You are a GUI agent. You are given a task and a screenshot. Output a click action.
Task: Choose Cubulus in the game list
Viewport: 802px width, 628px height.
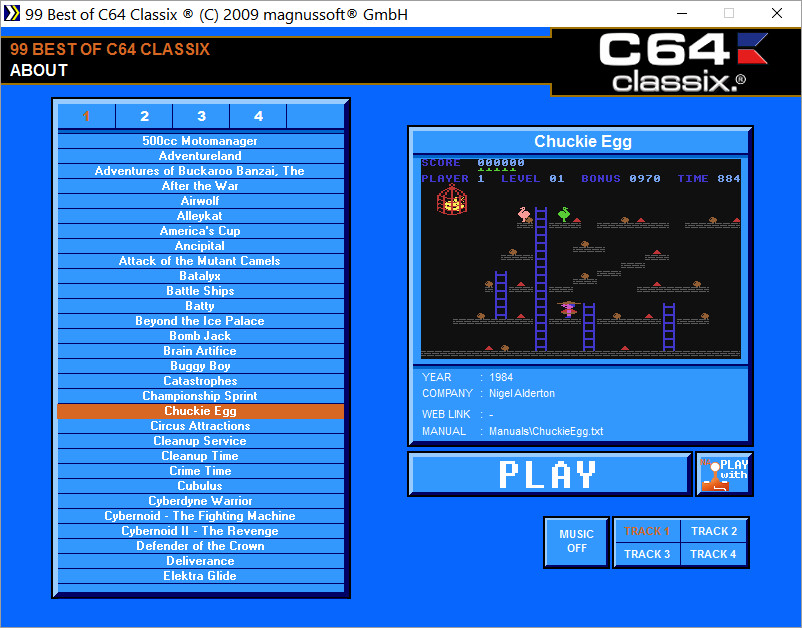[200, 486]
